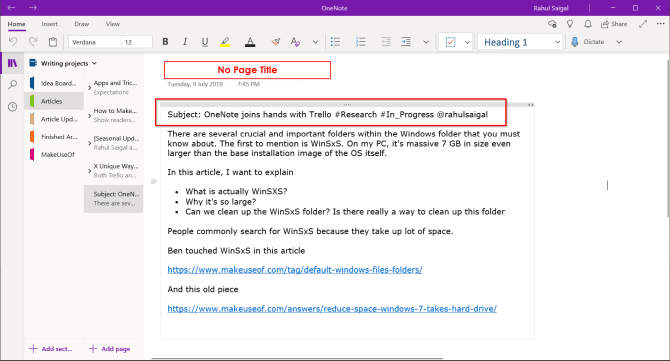Select the Article Upd... section
The height and width of the screenshot is (361, 670).
54,119
